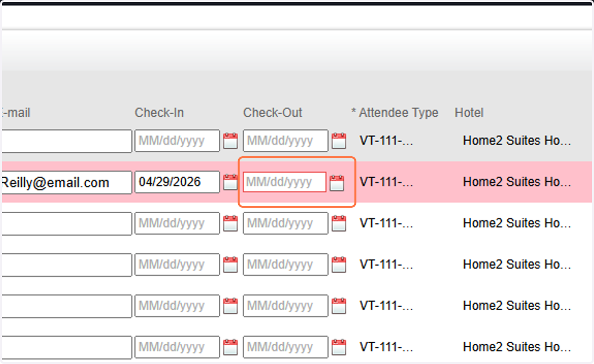Viewport: 594px width, 364px height.
Task: Click Home2 Suites Ho... hotel in the Reilly@email.com row
Action: [x=517, y=182]
